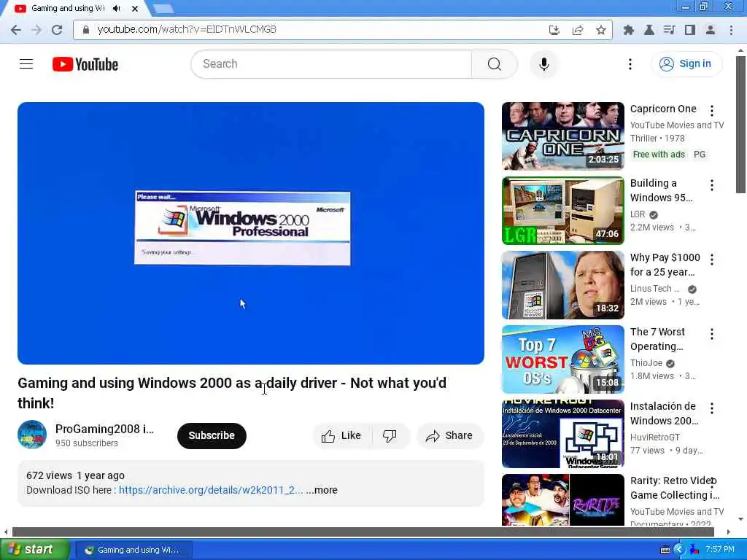Click the magnifier search button
This screenshot has width=747, height=560.
click(x=494, y=64)
